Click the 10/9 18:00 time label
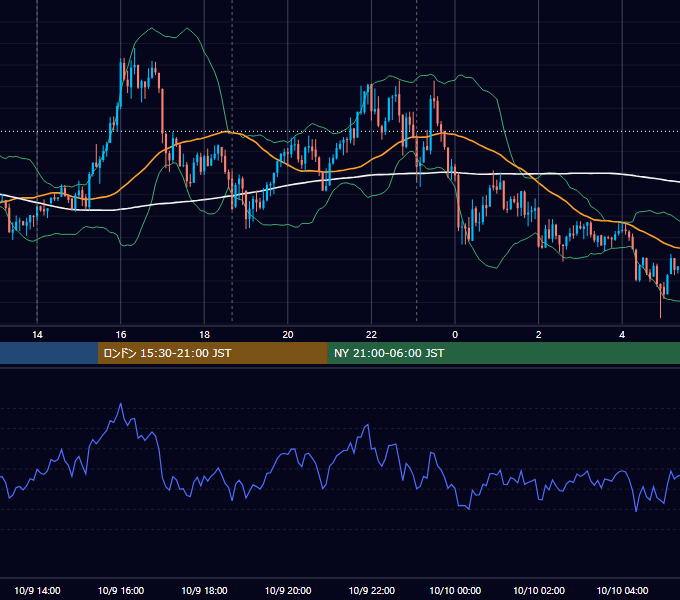Screen dimensions: 680x600 tap(204, 590)
